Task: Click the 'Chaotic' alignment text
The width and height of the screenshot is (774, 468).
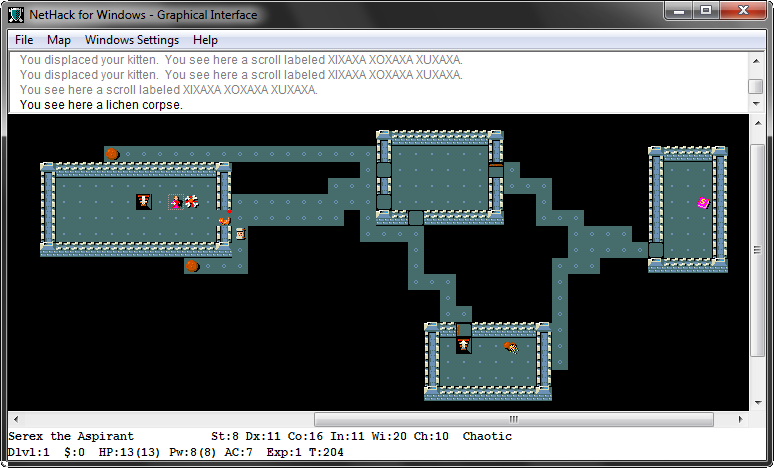Action: point(487,436)
